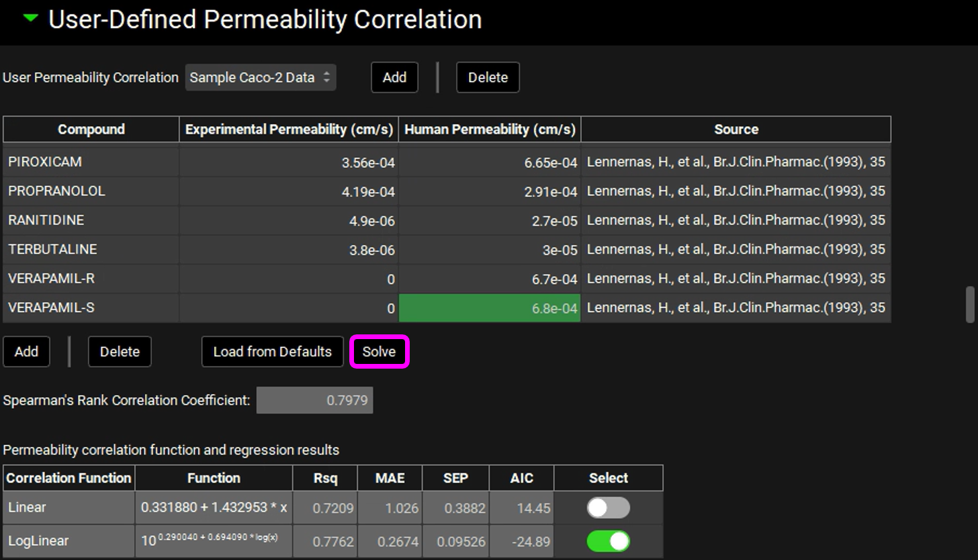The width and height of the screenshot is (978, 560).
Task: Click Load from Defaults button
Action: (272, 352)
